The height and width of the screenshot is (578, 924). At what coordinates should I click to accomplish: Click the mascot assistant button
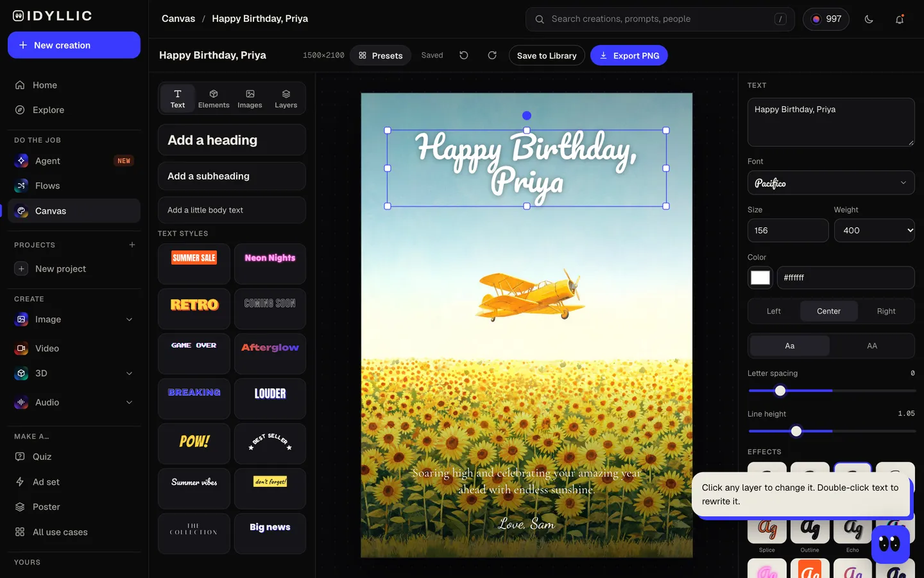(x=890, y=545)
